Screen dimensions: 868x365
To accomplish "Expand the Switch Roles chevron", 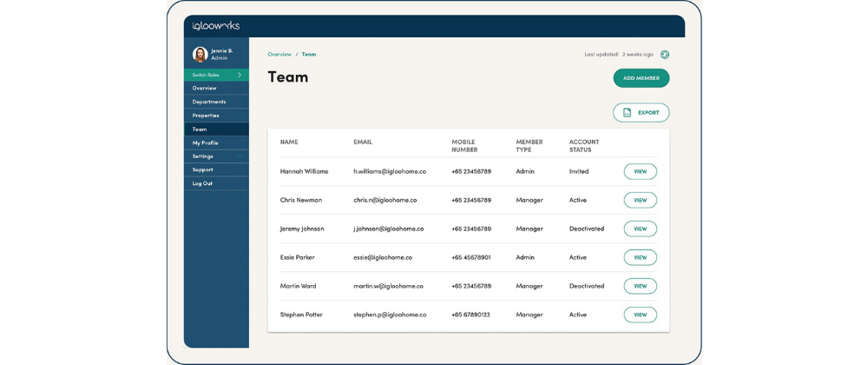I will tap(240, 75).
